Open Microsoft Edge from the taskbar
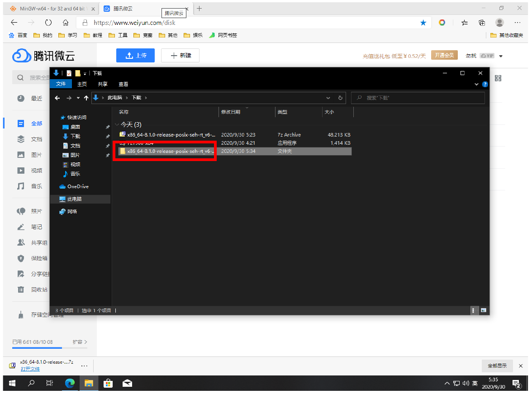The width and height of the screenshot is (532, 394). click(70, 383)
